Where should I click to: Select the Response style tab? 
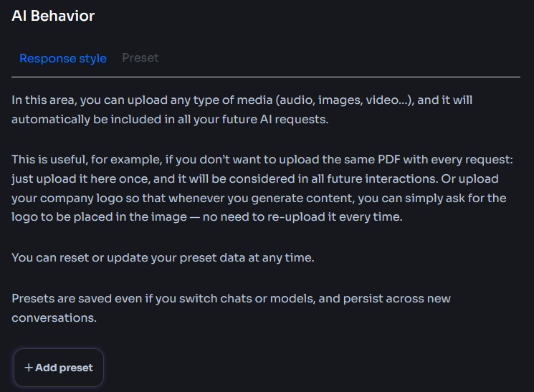pos(63,59)
